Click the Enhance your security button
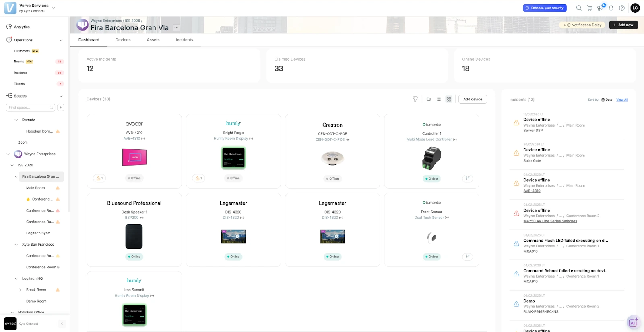Viewport: 644px width, 332px height. (545, 8)
